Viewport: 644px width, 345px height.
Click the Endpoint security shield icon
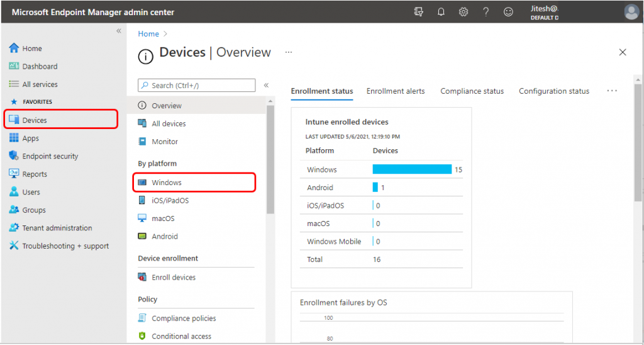(14, 156)
